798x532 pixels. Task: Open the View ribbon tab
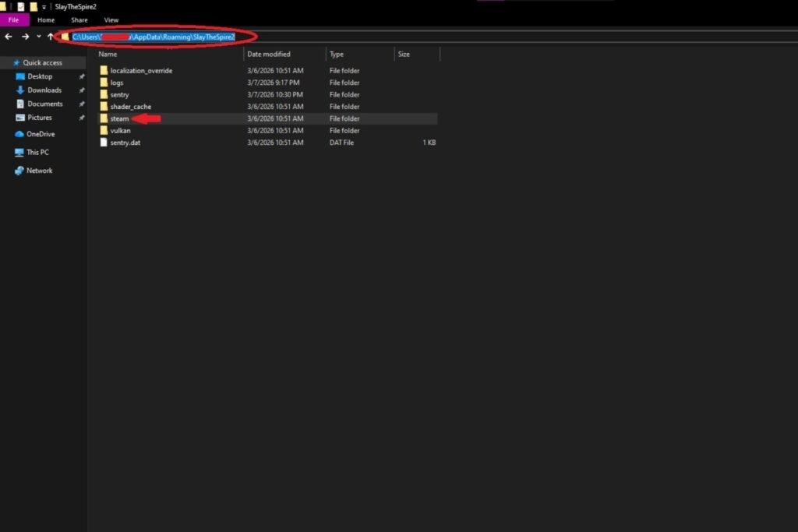[x=111, y=19]
